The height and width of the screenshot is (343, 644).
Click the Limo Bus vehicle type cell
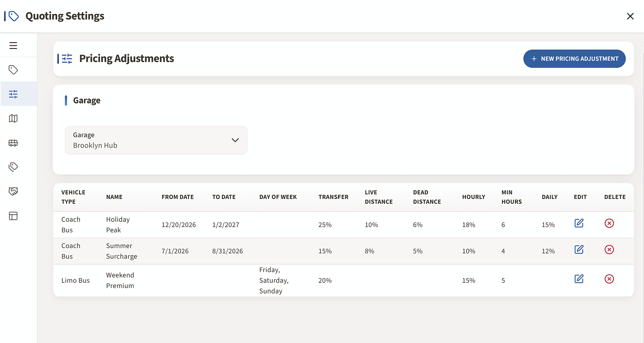coord(75,280)
